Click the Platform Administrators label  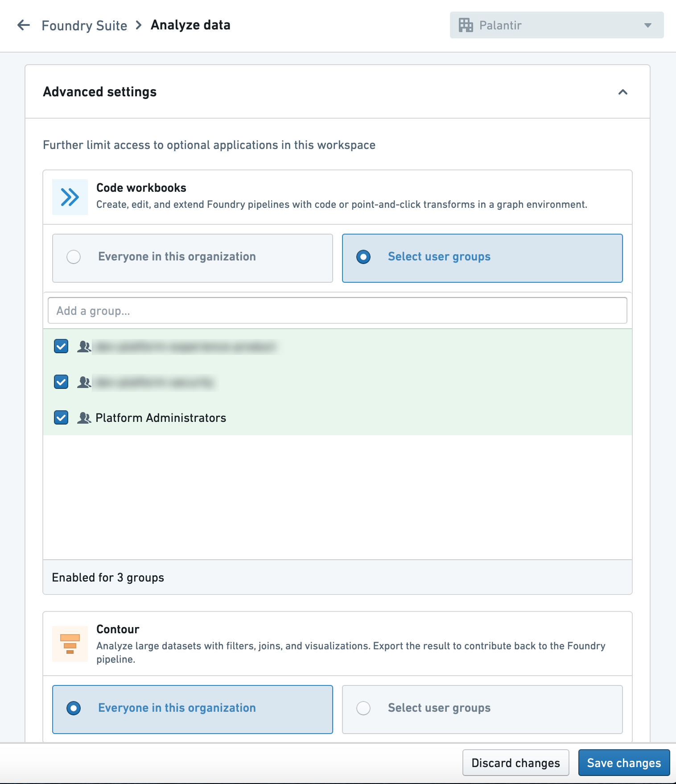(x=161, y=418)
